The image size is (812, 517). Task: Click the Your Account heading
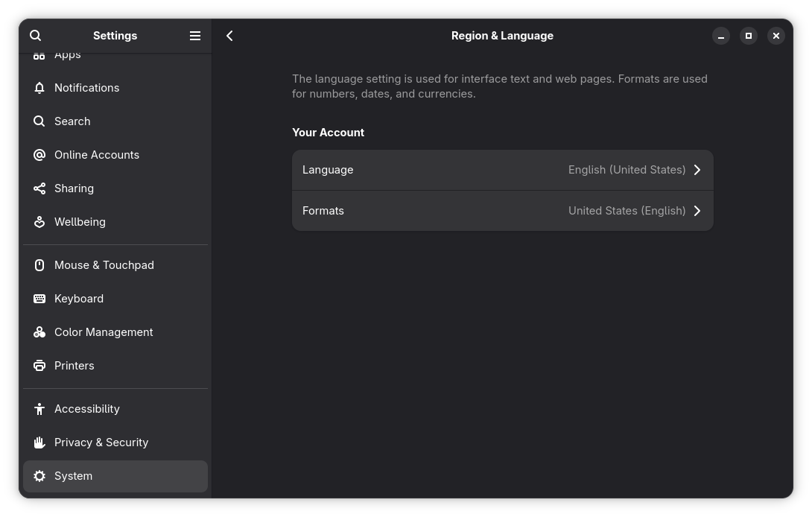tap(329, 133)
